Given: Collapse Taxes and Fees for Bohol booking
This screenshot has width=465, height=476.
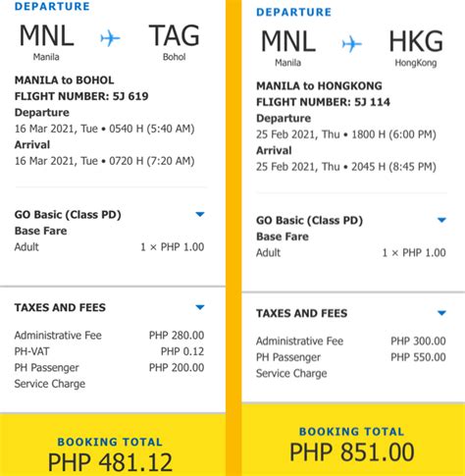Looking at the screenshot, I should tap(200, 307).
